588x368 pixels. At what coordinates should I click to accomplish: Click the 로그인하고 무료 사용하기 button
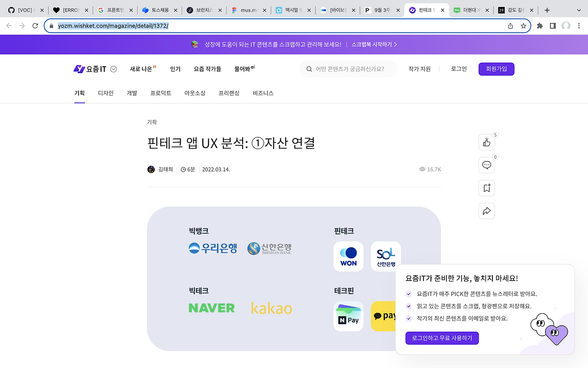click(442, 338)
